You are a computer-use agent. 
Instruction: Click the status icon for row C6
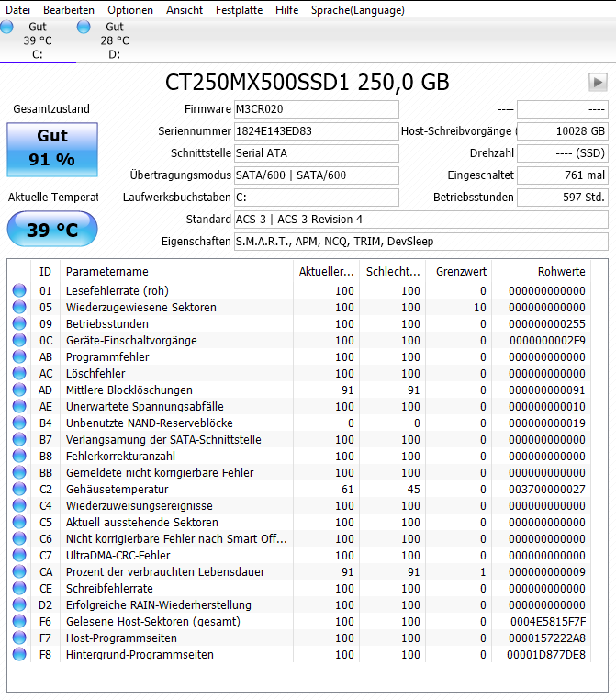[x=19, y=538]
